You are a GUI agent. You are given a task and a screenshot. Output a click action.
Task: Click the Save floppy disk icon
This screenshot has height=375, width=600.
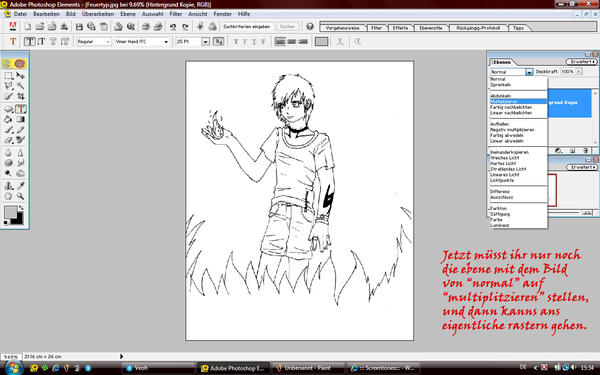coord(79,26)
